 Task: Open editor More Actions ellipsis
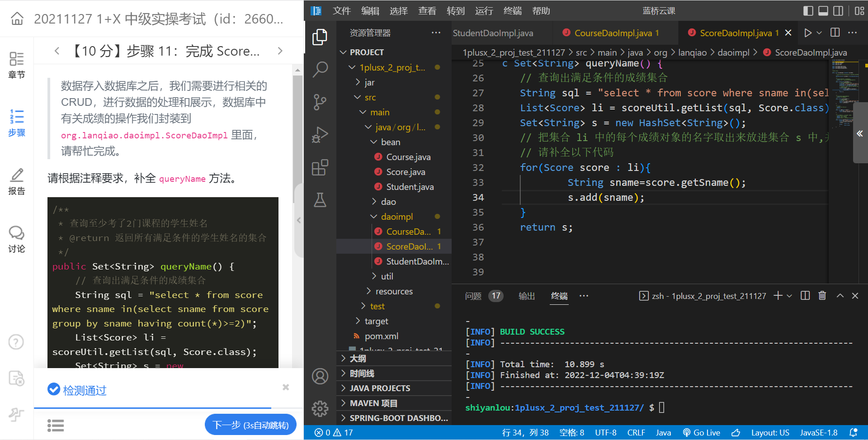[x=852, y=33]
